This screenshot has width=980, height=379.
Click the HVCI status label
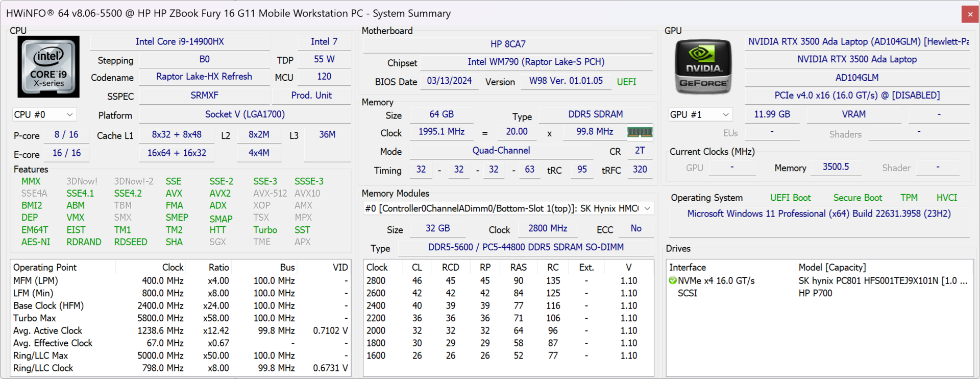[946, 198]
